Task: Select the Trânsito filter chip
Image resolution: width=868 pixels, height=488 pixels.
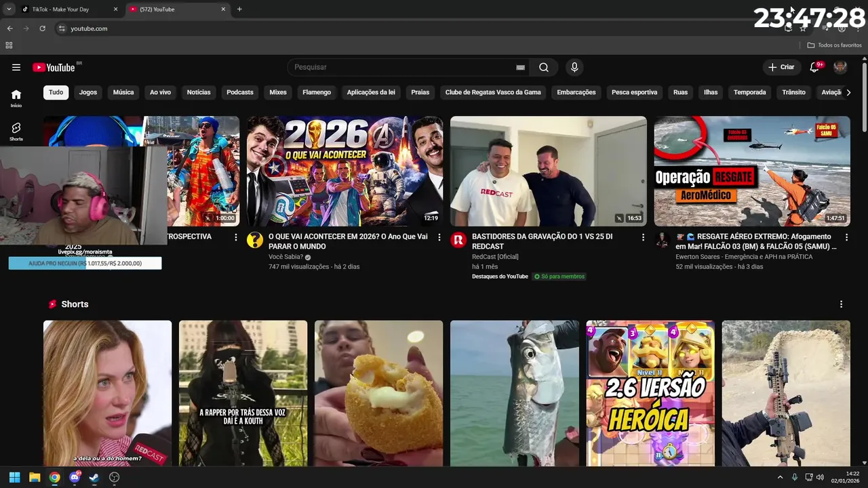Action: point(794,92)
